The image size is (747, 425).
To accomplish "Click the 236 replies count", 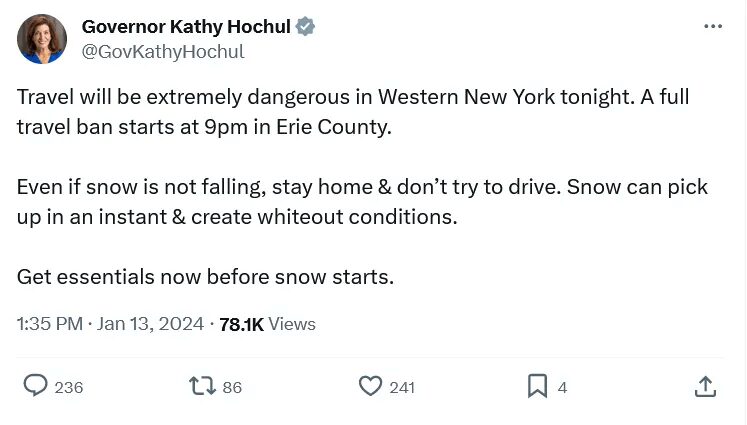I will pyautogui.click(x=69, y=387).
